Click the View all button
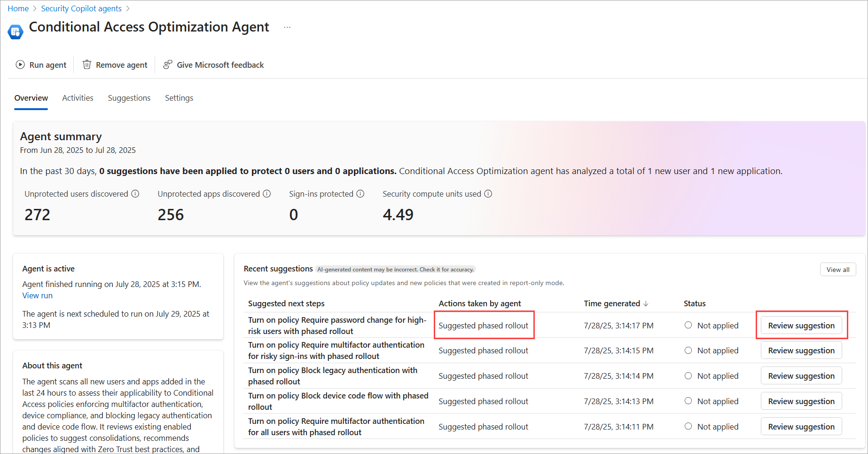This screenshot has width=868, height=454. pos(838,270)
